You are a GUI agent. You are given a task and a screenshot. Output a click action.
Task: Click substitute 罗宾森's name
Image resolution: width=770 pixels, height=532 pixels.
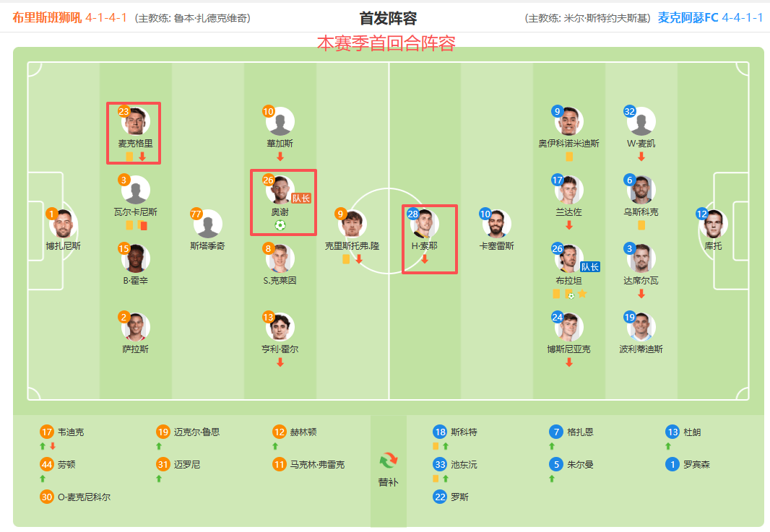coord(696,464)
